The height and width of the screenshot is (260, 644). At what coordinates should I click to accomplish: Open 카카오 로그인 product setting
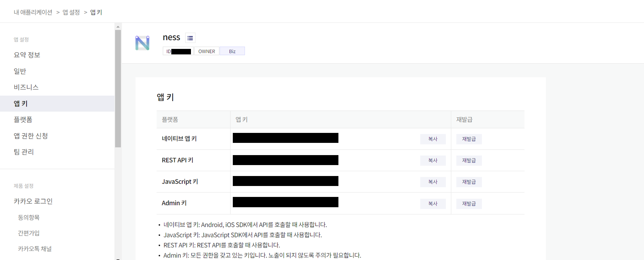tap(33, 201)
